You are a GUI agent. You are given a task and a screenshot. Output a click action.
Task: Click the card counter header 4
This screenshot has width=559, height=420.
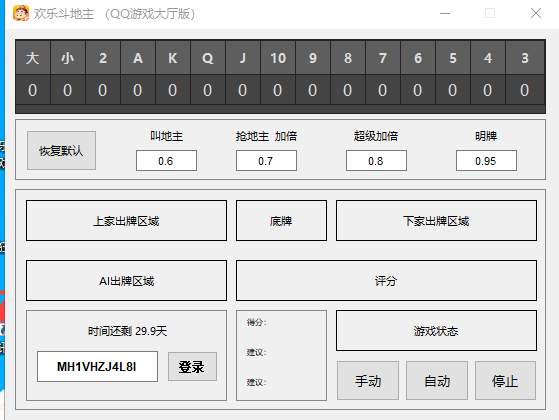(488, 58)
